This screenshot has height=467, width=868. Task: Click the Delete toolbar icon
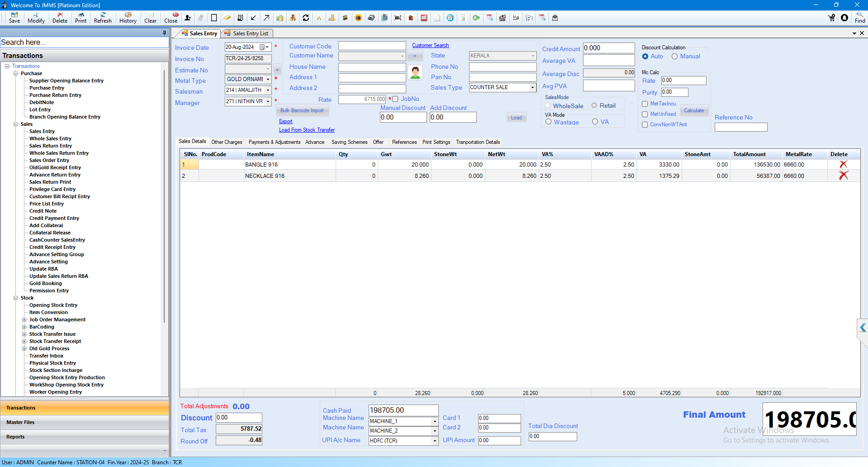coord(60,18)
